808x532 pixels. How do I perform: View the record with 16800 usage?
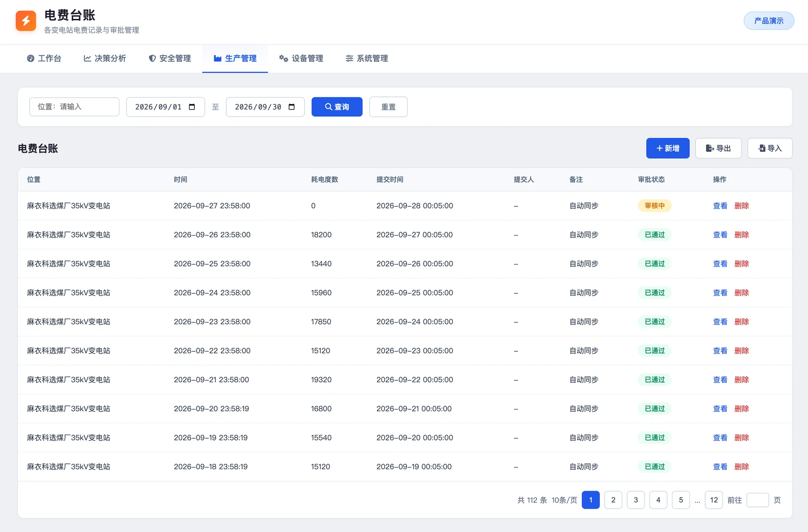click(x=720, y=409)
